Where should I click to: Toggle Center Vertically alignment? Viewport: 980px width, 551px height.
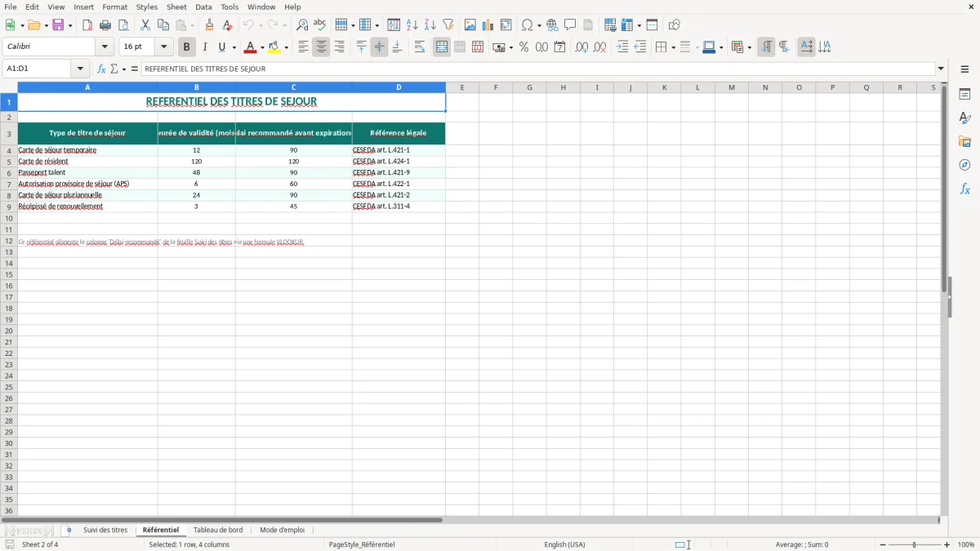pyautogui.click(x=379, y=47)
